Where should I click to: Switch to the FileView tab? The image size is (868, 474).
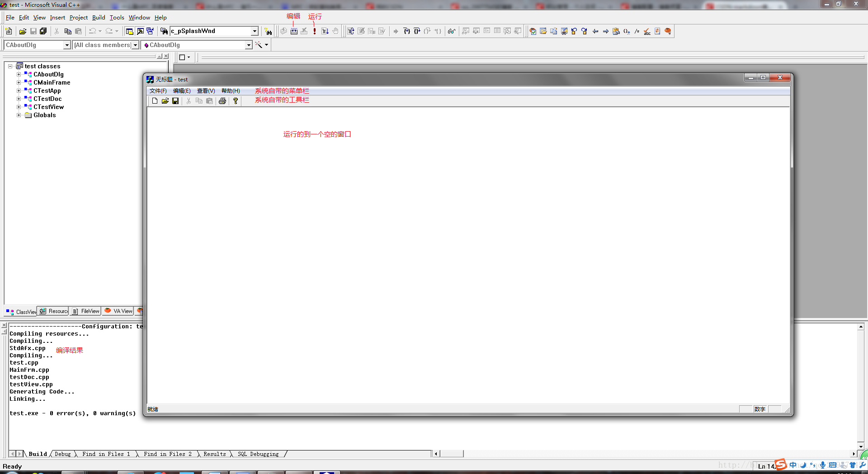pos(86,311)
